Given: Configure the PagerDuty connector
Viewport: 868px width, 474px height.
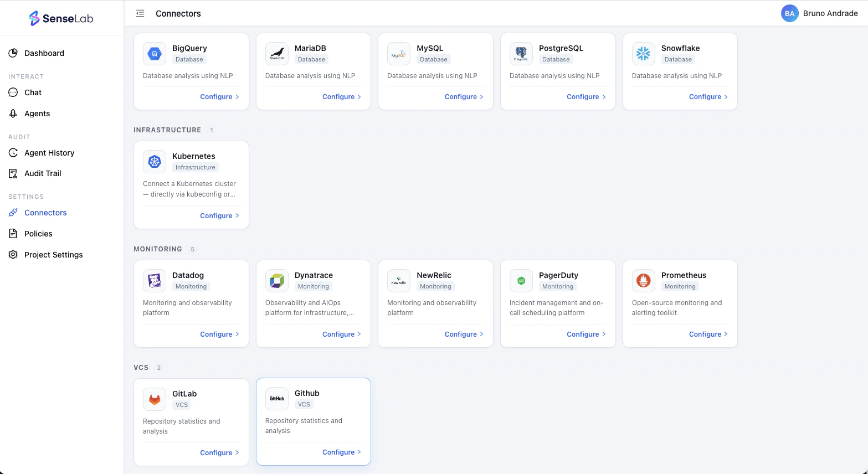Looking at the screenshot, I should click(586, 334).
